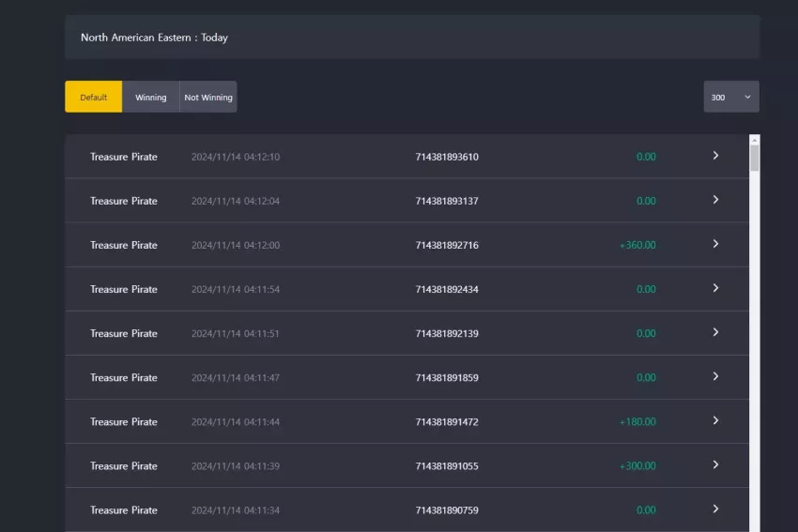Click Treasure Pirate in the 04:12:04 row
798x532 pixels.
point(124,201)
